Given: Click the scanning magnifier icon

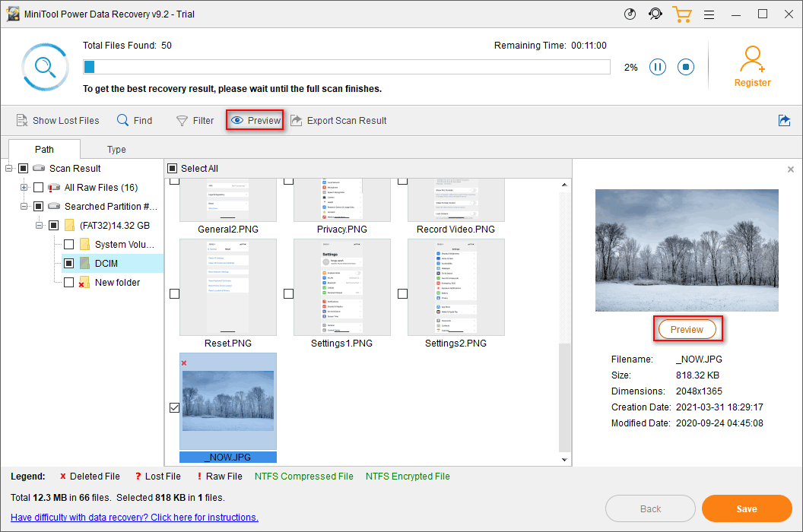Looking at the screenshot, I should (x=45, y=67).
